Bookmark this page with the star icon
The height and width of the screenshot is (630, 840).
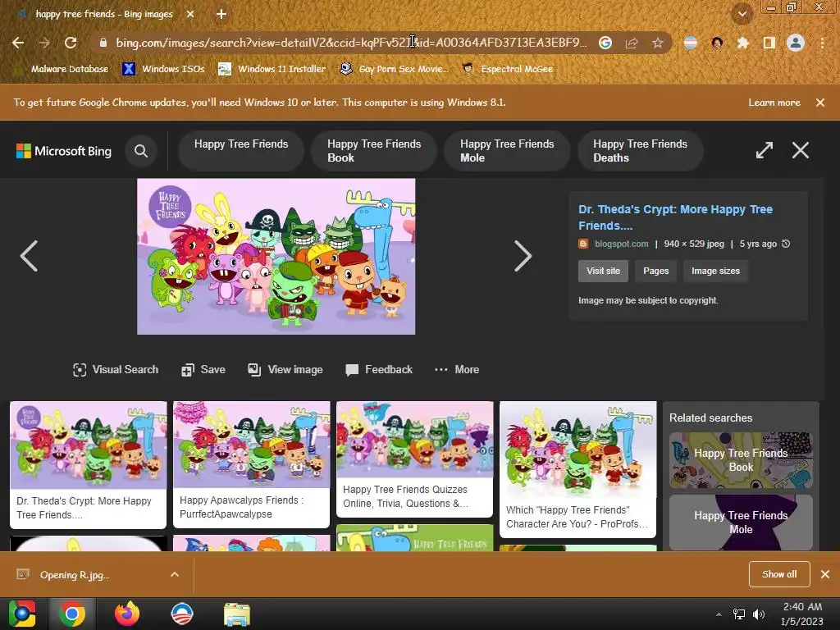(658, 43)
